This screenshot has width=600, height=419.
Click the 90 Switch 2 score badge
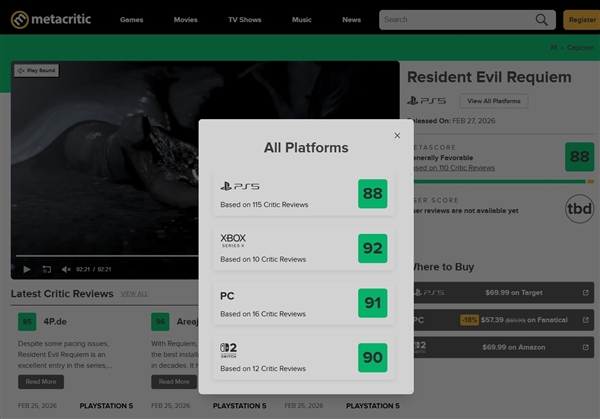tap(372, 357)
